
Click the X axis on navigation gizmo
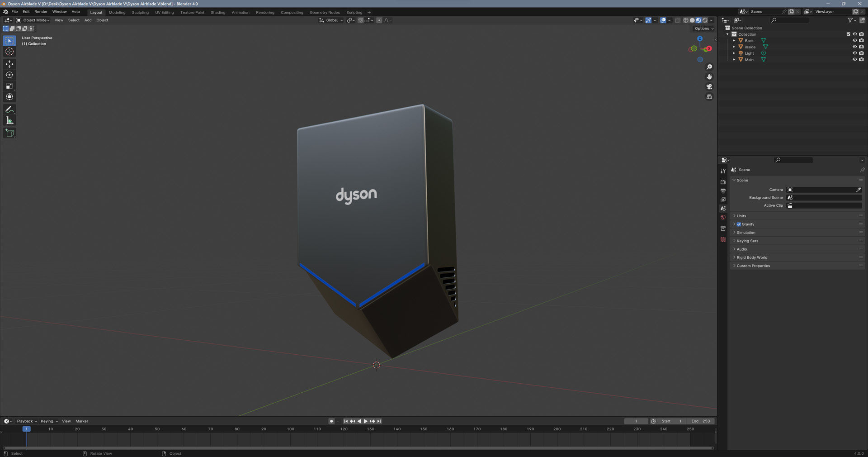point(709,48)
